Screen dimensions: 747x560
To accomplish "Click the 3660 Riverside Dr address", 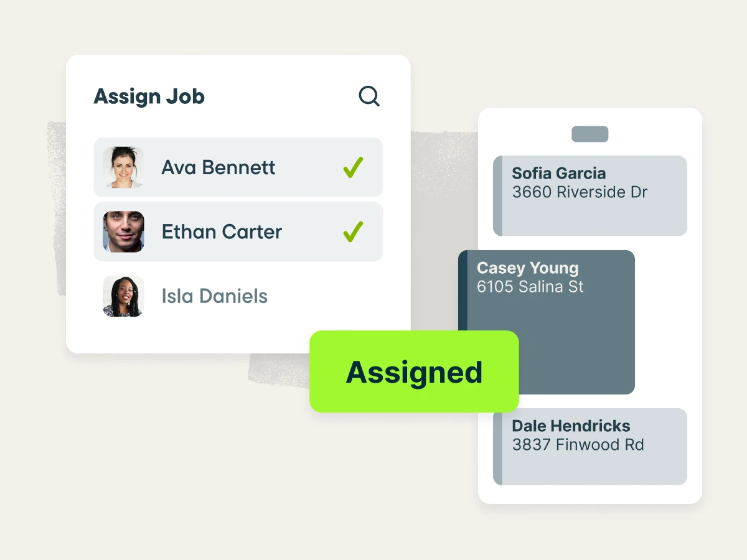I will (x=580, y=192).
